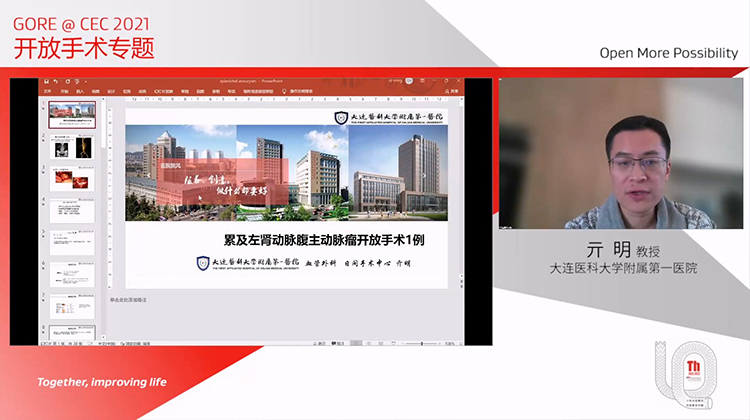Click the Previous Slide arrow below the editor scrollbar

[462, 281]
